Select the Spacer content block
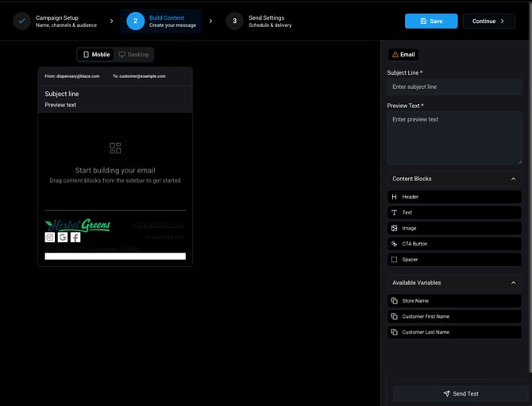Screen dimensions: 532x406 pos(454,259)
